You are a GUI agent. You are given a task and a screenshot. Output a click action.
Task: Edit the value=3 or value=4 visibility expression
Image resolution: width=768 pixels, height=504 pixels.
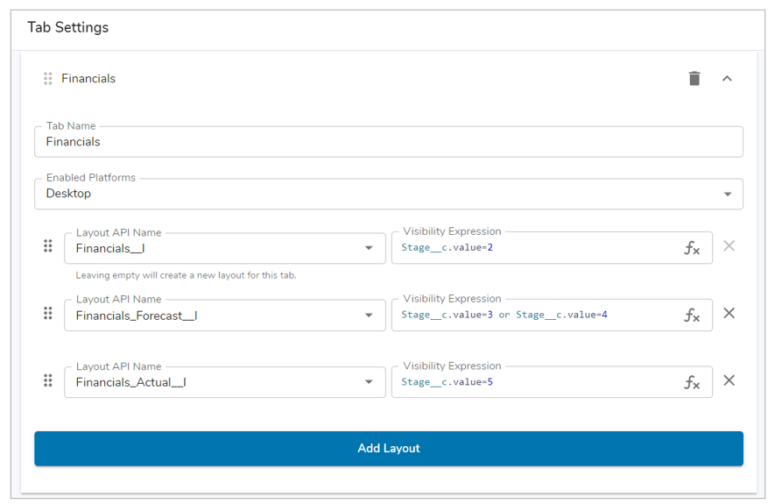(x=552, y=315)
